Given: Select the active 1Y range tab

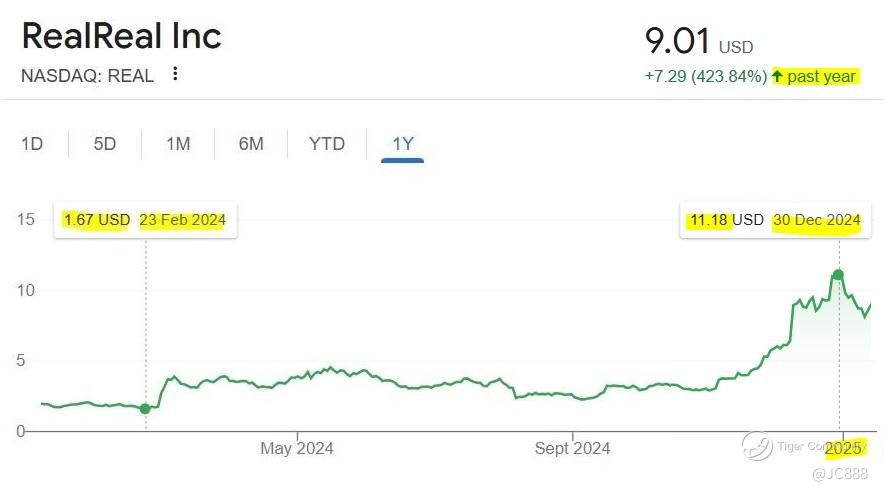Looking at the screenshot, I should pos(403,144).
